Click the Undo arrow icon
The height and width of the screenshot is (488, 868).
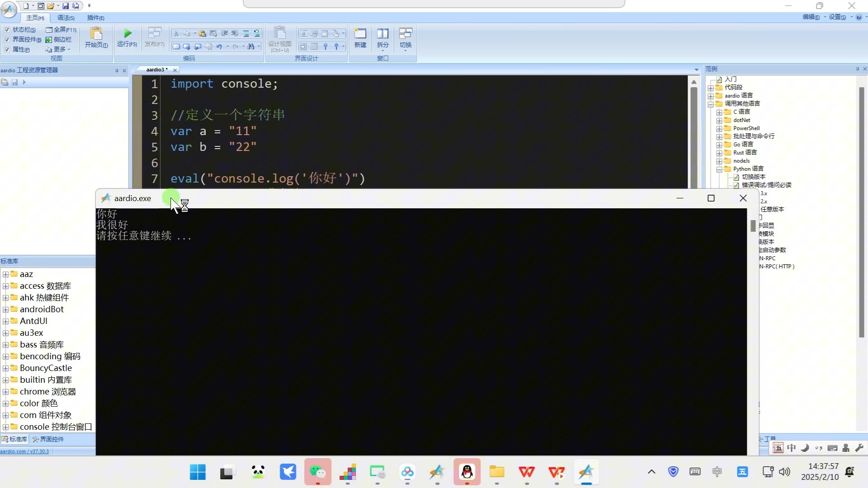point(219,47)
